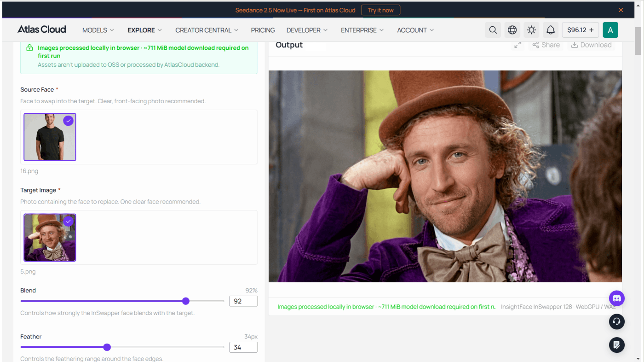Image resolution: width=644 pixels, height=362 pixels.
Task: Click the green lock icon in notice
Action: click(x=29, y=48)
